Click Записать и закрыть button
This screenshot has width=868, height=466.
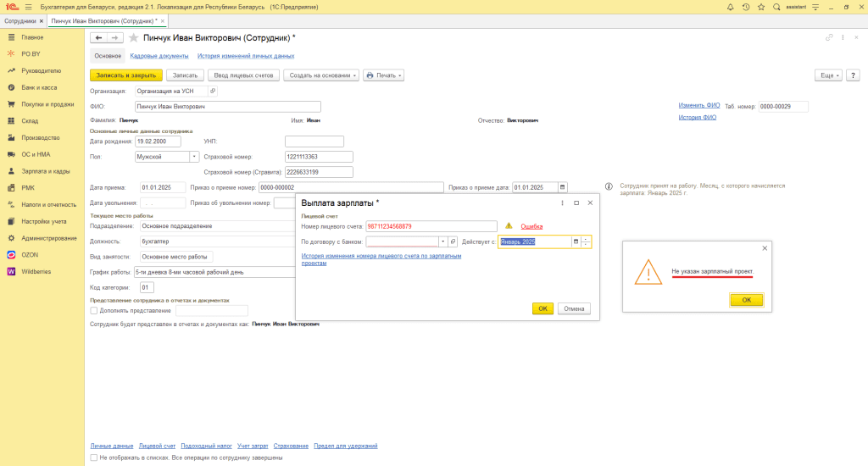click(x=126, y=75)
